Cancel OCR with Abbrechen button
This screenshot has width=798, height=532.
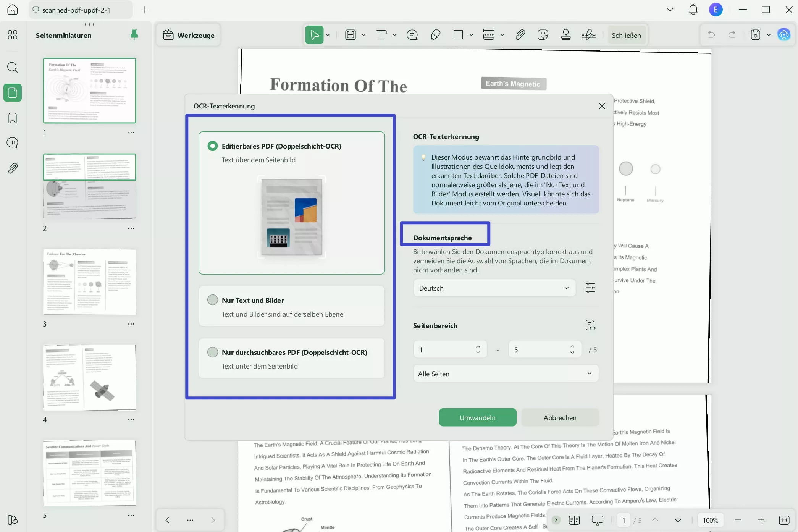pos(560,417)
